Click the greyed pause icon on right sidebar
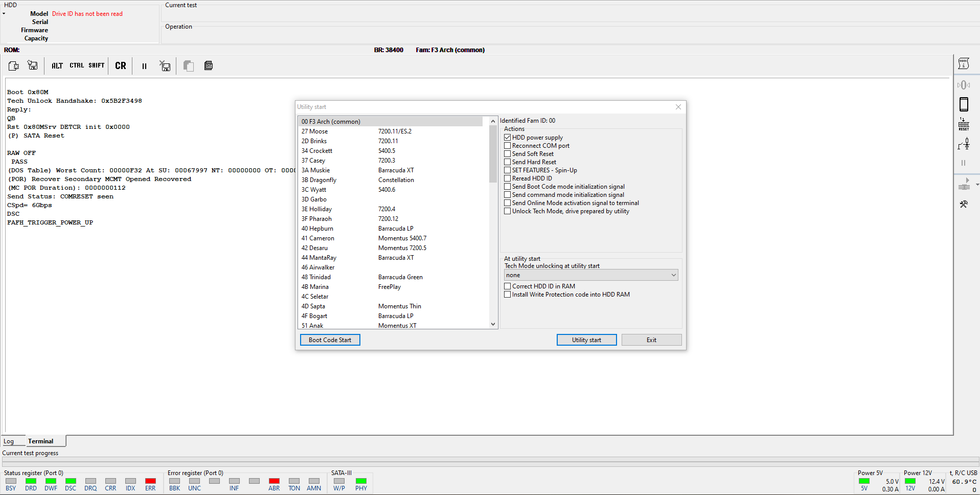980x495 pixels. 964,163
